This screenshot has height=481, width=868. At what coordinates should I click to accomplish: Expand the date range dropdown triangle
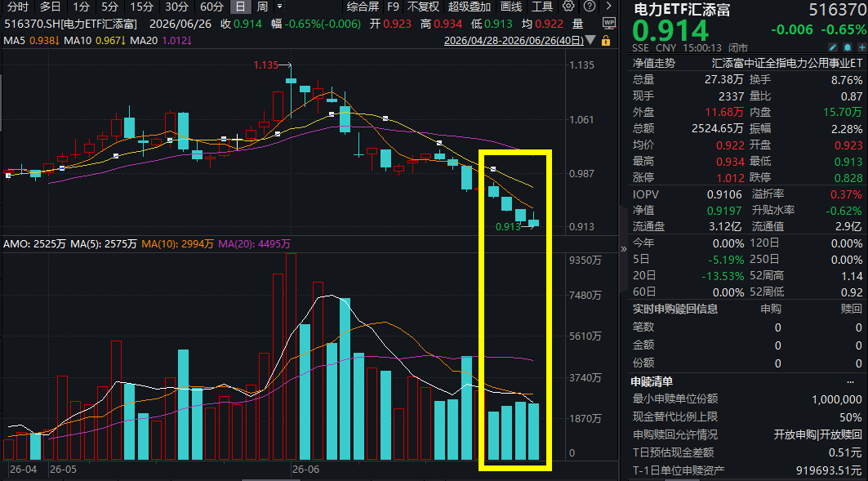point(590,40)
